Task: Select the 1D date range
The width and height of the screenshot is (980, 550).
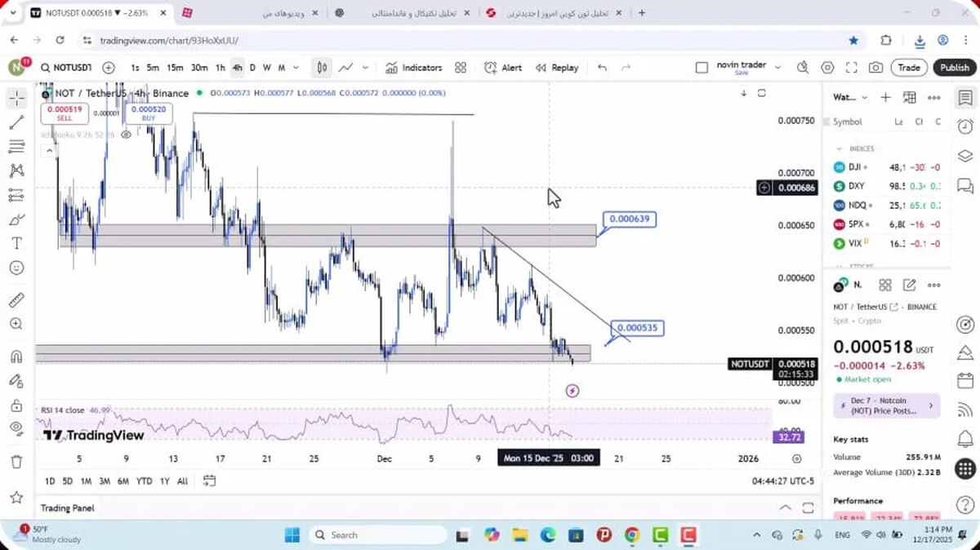Action: pyautogui.click(x=50, y=481)
